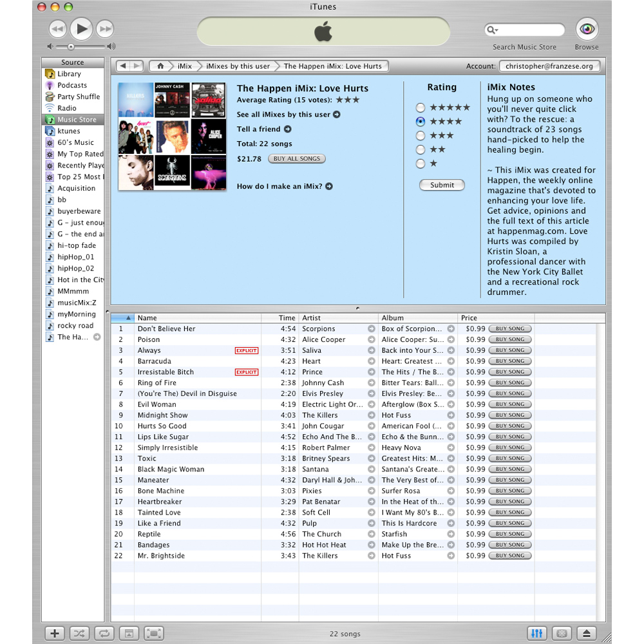Click the high volume speaker icon

[111, 46]
